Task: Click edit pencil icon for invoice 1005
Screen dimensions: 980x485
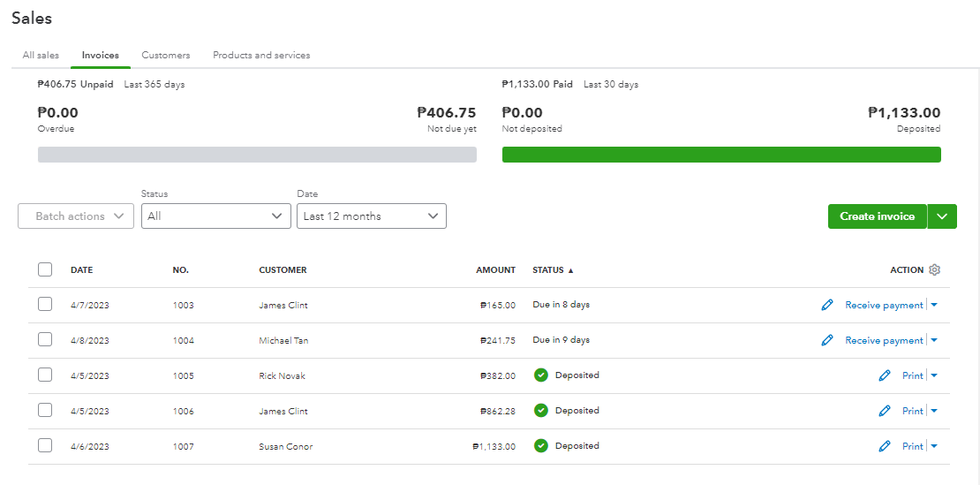Action: pos(885,375)
